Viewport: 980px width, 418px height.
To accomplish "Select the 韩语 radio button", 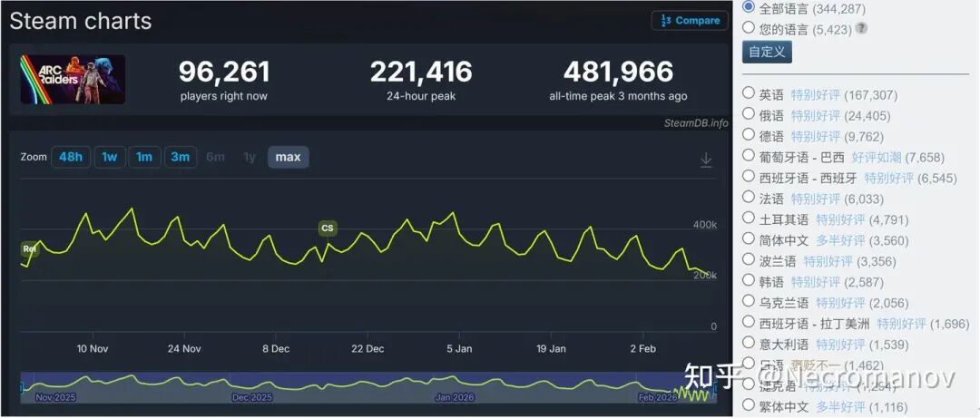I will coord(748,280).
